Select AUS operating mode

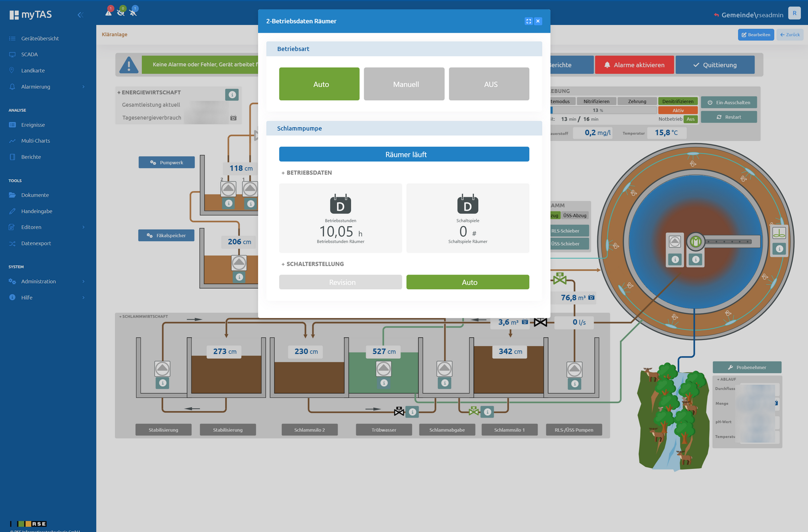pos(489,84)
